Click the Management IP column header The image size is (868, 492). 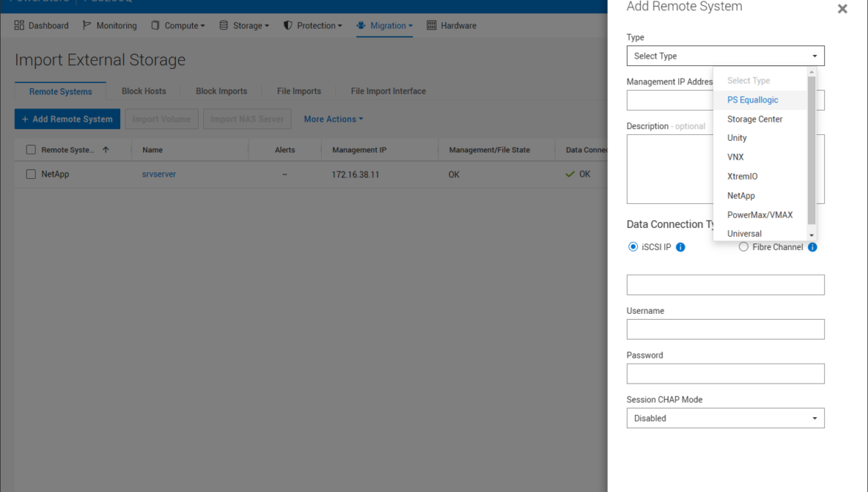pos(359,150)
